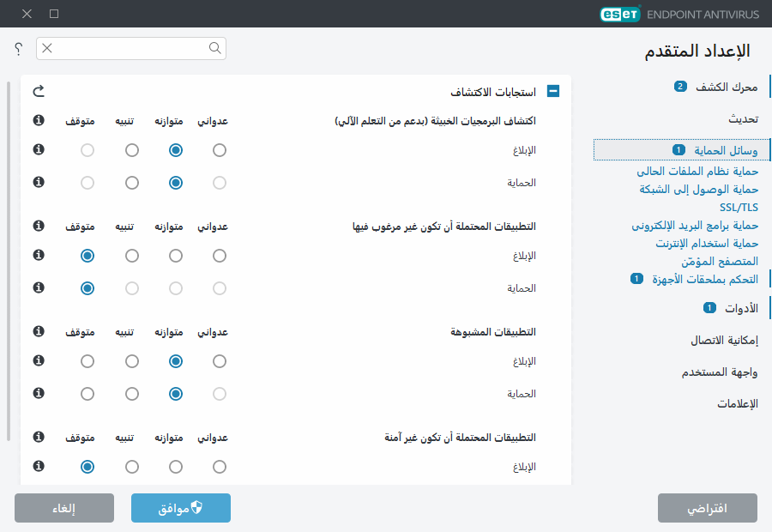Click inside the search input field
This screenshot has width=772, height=532.
point(129,49)
